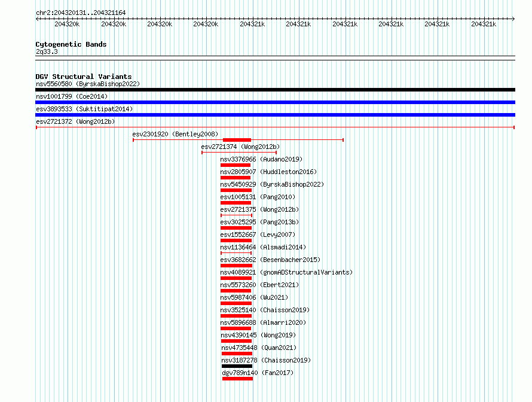The width and height of the screenshot is (532, 402).
Task: Select the black nsv5560580 variant bar
Action: [275, 90]
